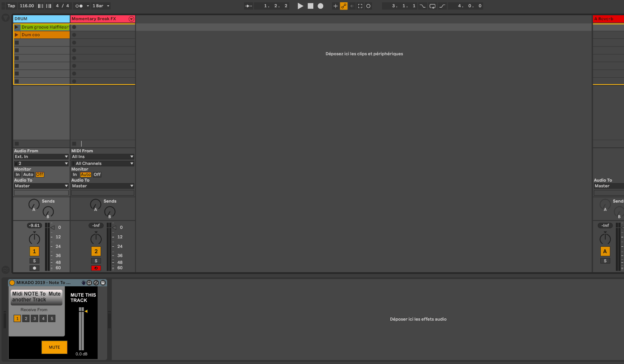Start Arrangement Record with the circle button
The height and width of the screenshot is (364, 624).
point(321,6)
